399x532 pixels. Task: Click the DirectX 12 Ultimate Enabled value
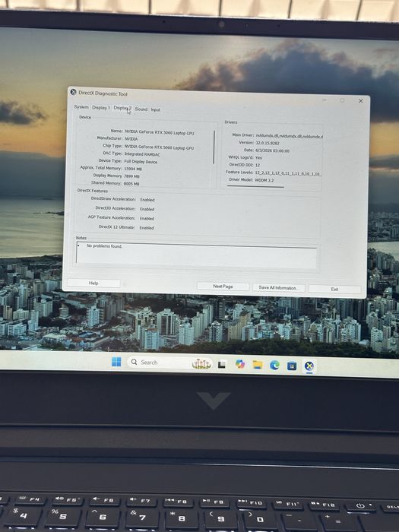147,228
